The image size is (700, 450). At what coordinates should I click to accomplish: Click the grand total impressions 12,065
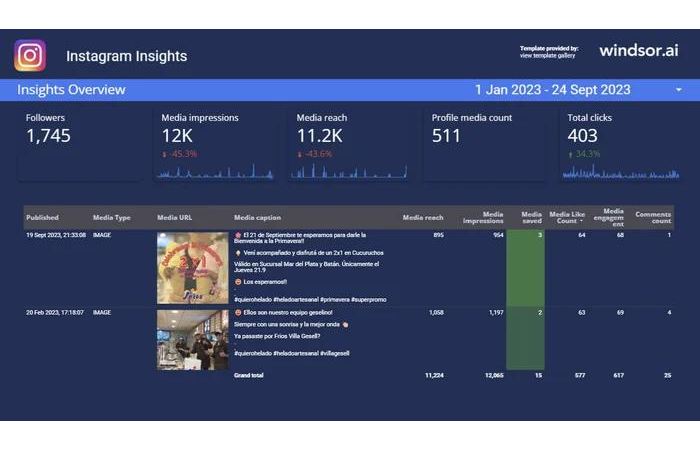coord(494,375)
